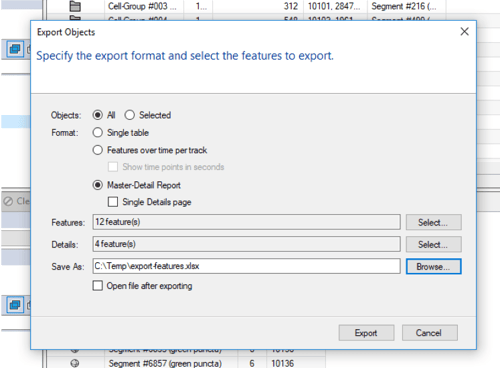Click the segment icon beside Segment #6857

75,363
